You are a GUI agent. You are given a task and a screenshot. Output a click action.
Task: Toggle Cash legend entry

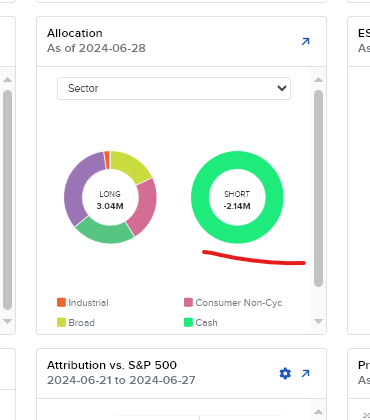[x=201, y=322]
